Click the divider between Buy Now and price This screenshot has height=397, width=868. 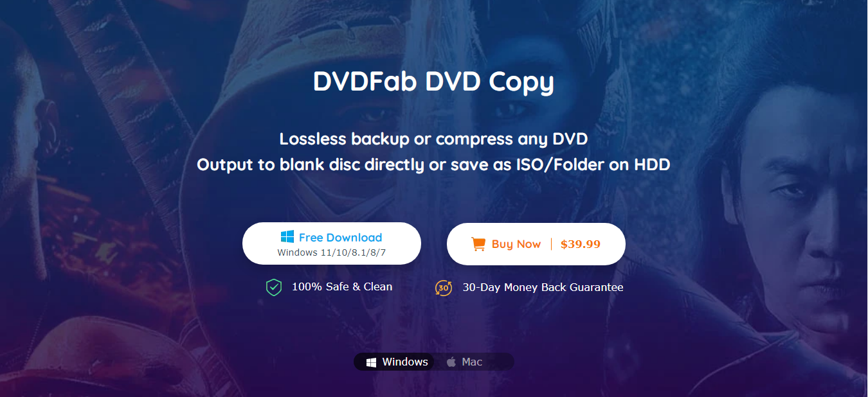[551, 244]
